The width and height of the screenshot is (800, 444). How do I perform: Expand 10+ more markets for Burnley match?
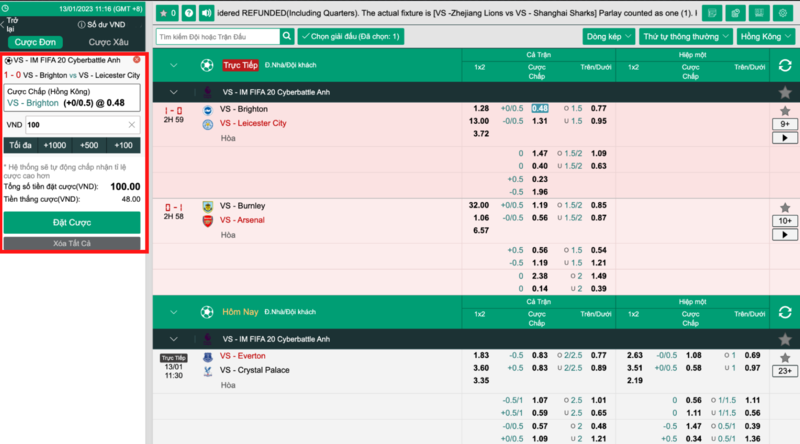[785, 221]
